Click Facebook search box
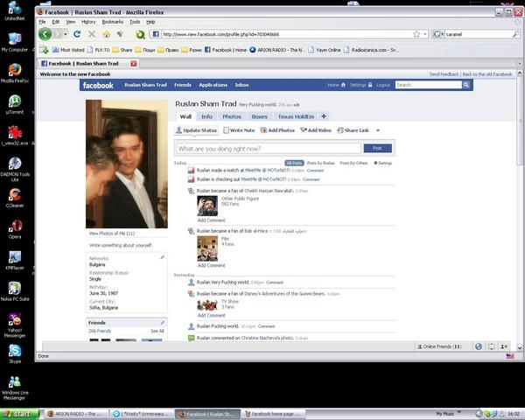The width and height of the screenshot is (525, 420). tap(428, 85)
